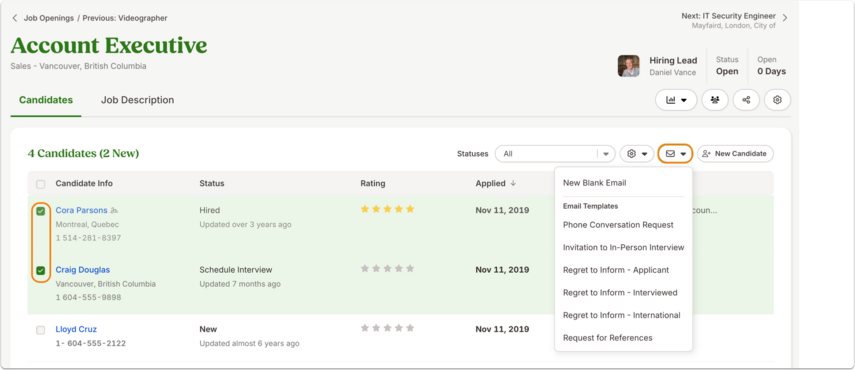Click Lloyd Cruz New status
The width and height of the screenshot is (855, 370).
pyautogui.click(x=208, y=329)
